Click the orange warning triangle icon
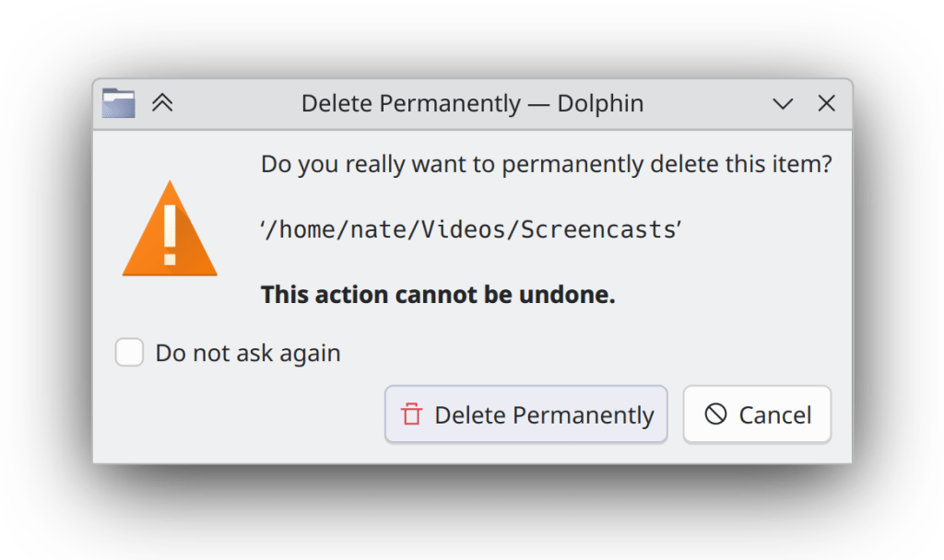 170,230
